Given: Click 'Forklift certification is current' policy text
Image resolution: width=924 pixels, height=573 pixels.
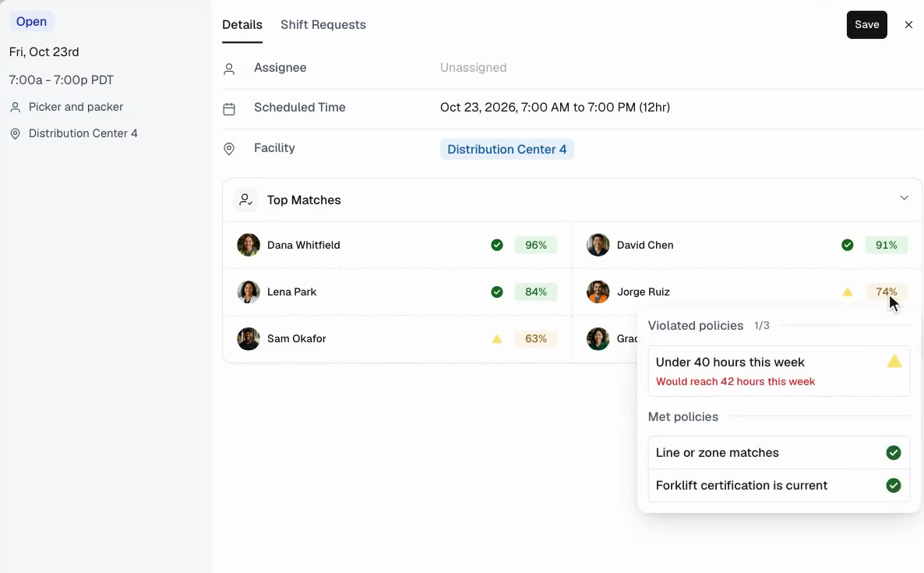Looking at the screenshot, I should [742, 485].
